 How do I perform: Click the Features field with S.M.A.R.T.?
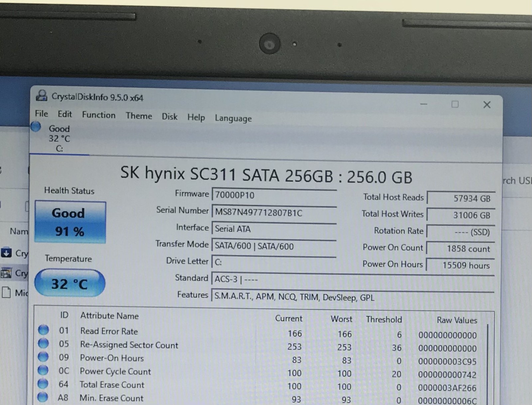pos(353,296)
